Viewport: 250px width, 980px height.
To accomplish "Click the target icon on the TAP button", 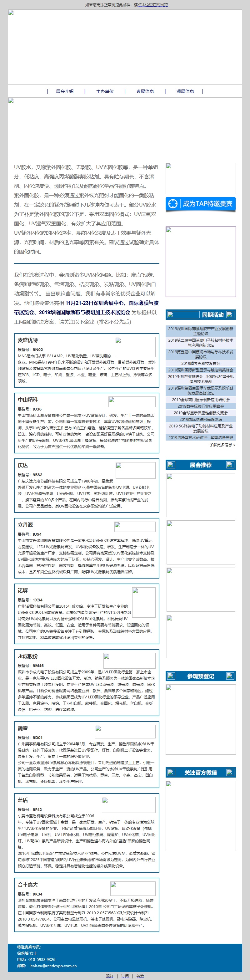I will [173, 204].
